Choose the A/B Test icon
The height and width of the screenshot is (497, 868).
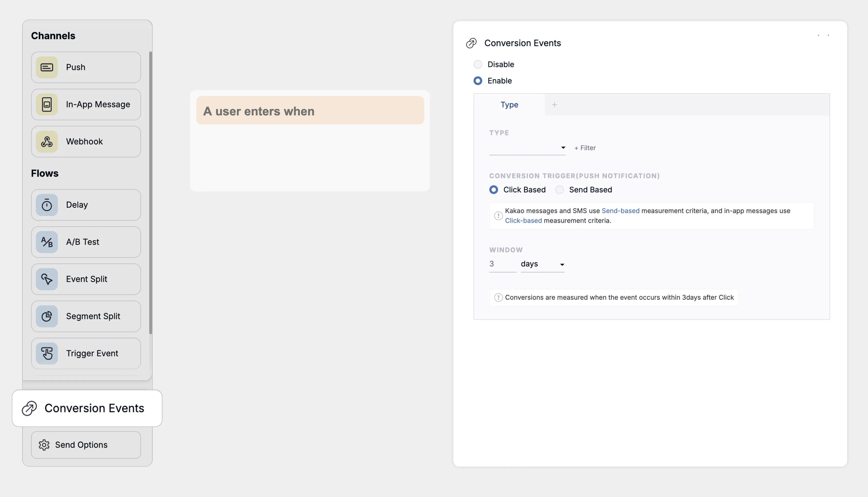47,242
